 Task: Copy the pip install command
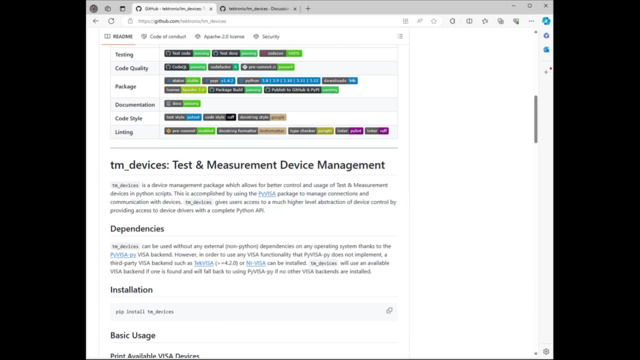tap(389, 311)
